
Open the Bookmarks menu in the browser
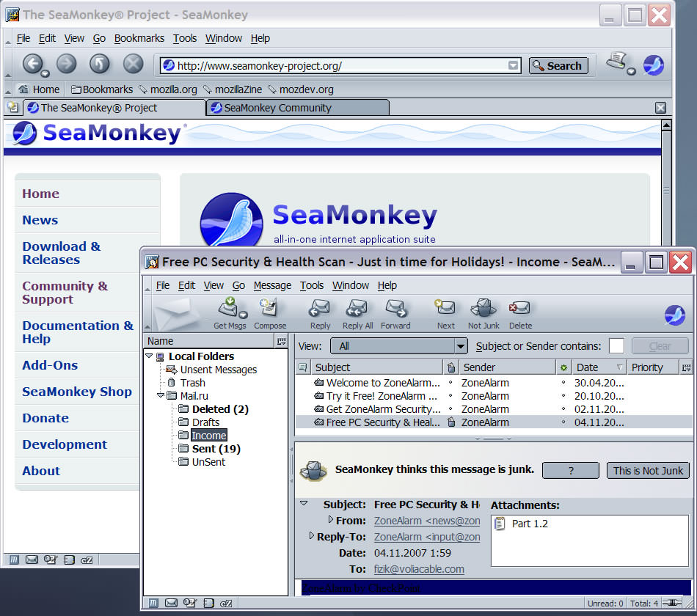pyautogui.click(x=139, y=38)
